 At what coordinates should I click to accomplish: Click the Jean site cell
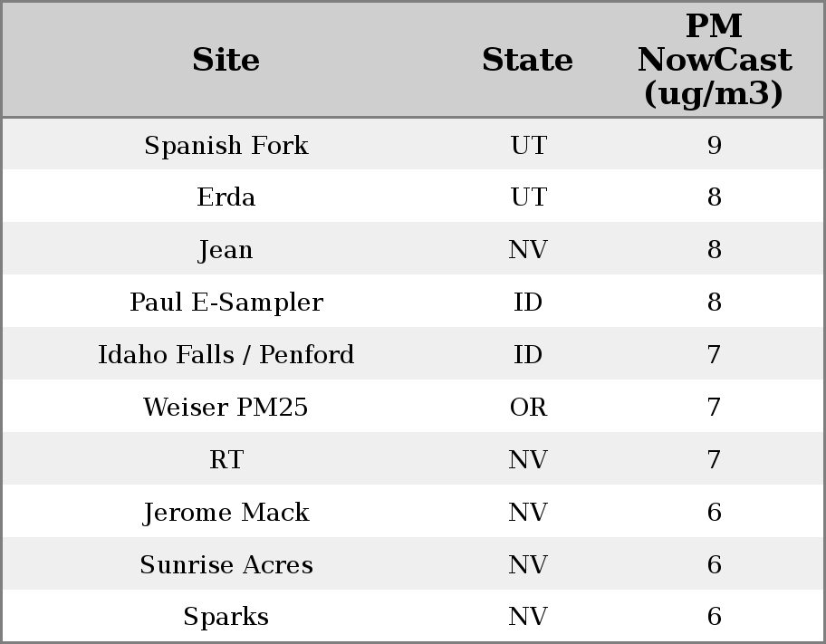pyautogui.click(x=226, y=250)
